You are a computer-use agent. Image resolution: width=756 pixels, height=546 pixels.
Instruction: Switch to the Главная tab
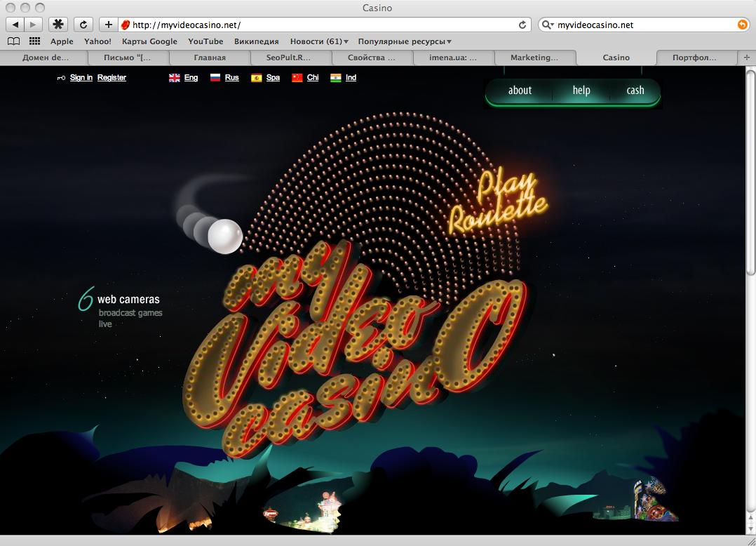[x=210, y=58]
